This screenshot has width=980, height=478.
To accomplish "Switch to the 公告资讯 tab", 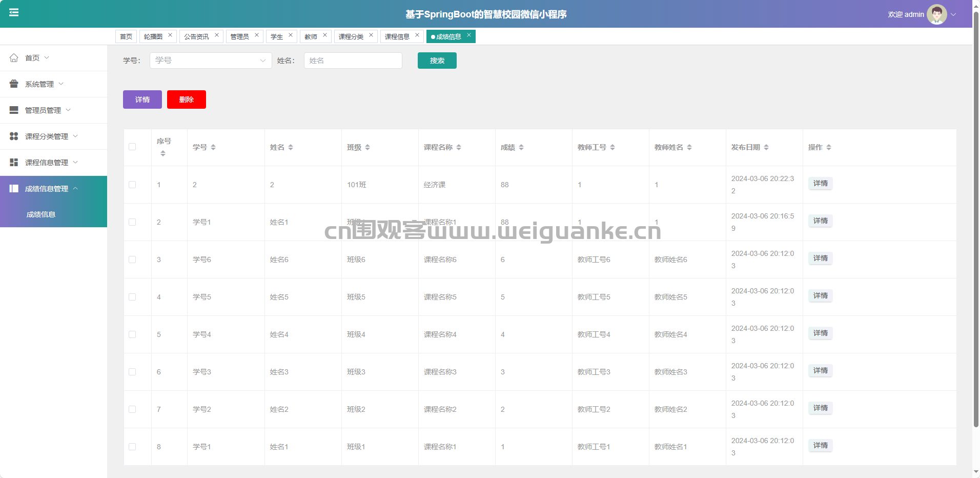I will pyautogui.click(x=196, y=36).
